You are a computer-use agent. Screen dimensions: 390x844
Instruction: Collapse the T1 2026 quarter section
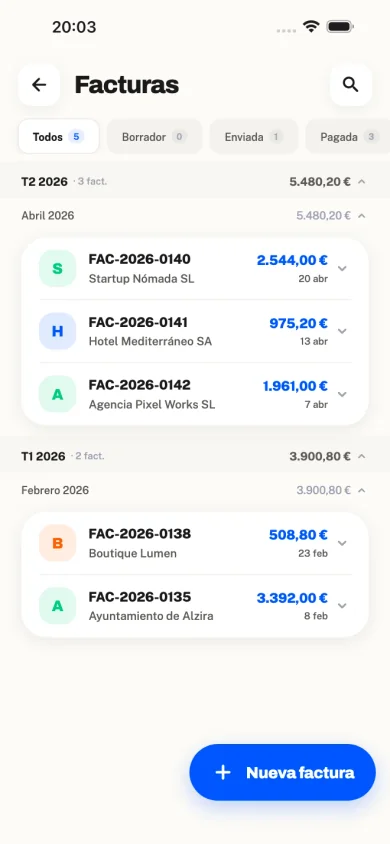coord(362,456)
